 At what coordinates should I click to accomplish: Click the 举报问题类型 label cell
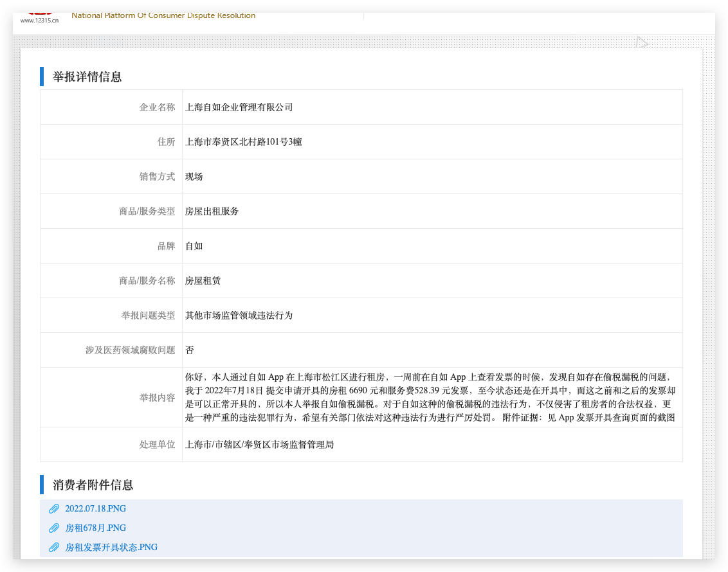pos(111,316)
